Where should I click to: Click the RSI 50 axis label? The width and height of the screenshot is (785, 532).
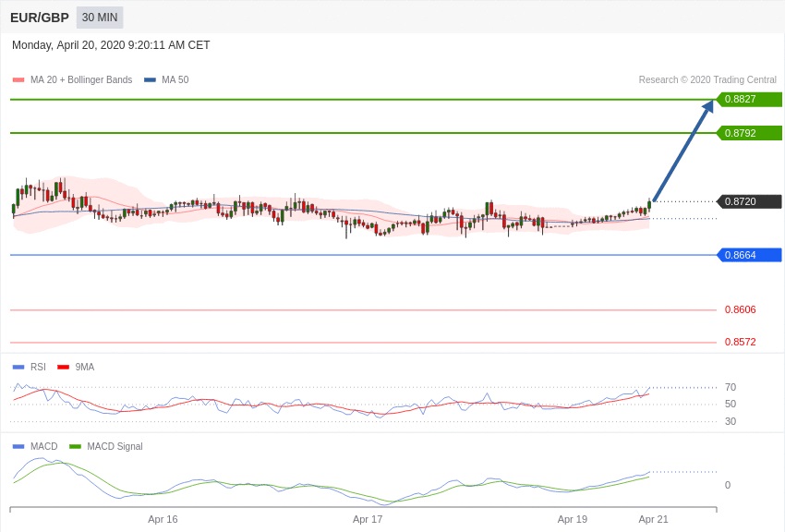click(731, 404)
